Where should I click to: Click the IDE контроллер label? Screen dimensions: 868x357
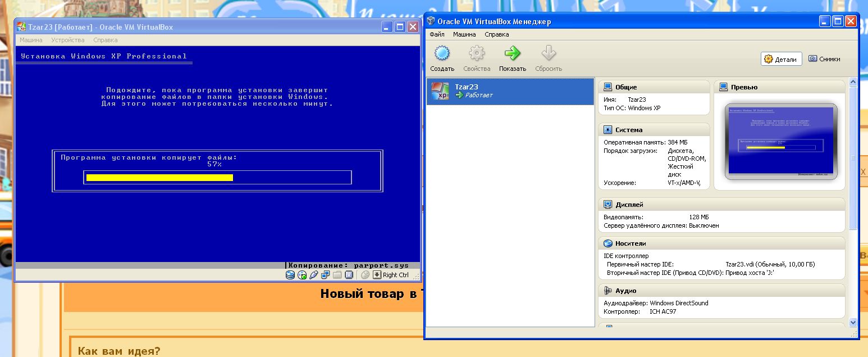[x=626, y=256]
